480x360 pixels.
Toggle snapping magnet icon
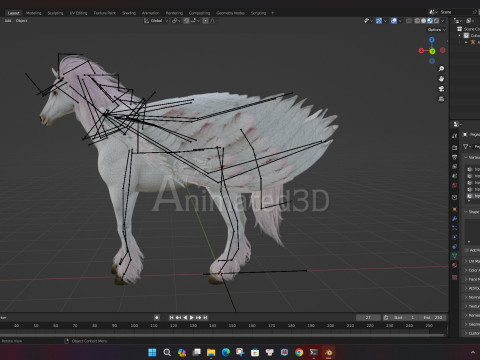pos(186,21)
